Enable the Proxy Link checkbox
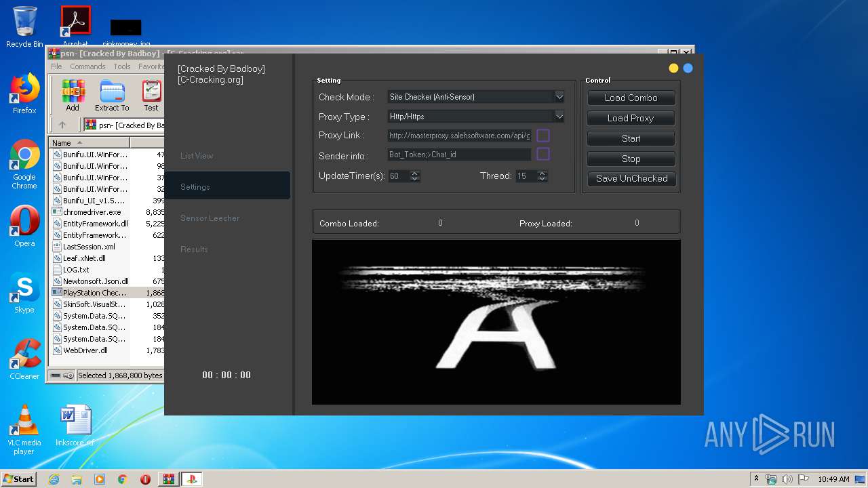Screen dimensions: 868x488 tap(543, 136)
